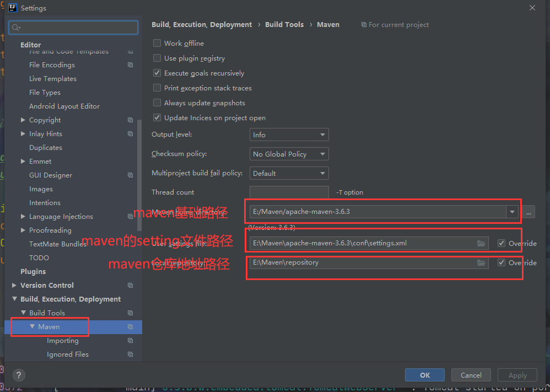Viewport: 550px width, 392px height.
Task: Select File Encodings in settings tree
Action: point(52,65)
